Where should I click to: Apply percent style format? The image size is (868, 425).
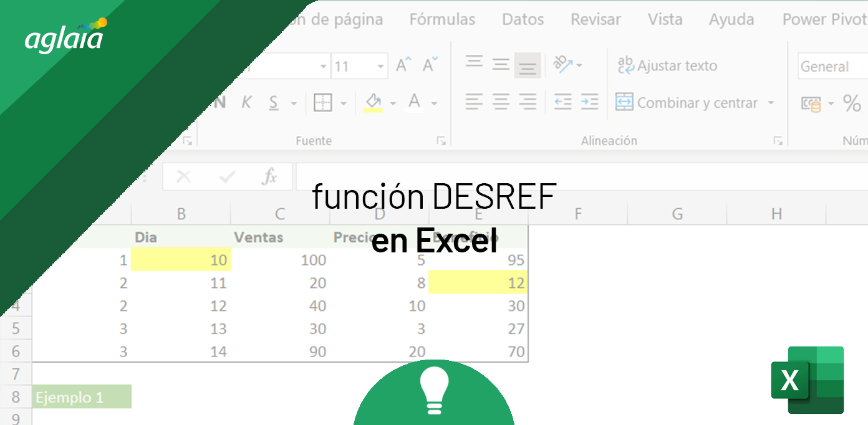pos(852,103)
